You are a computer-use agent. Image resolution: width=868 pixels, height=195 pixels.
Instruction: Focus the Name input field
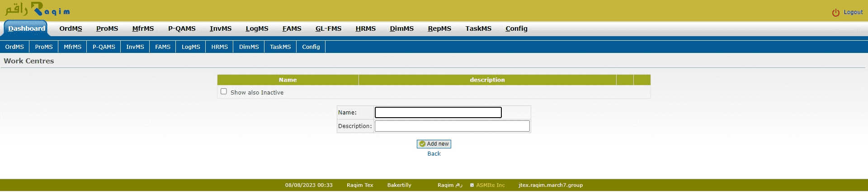click(x=438, y=112)
